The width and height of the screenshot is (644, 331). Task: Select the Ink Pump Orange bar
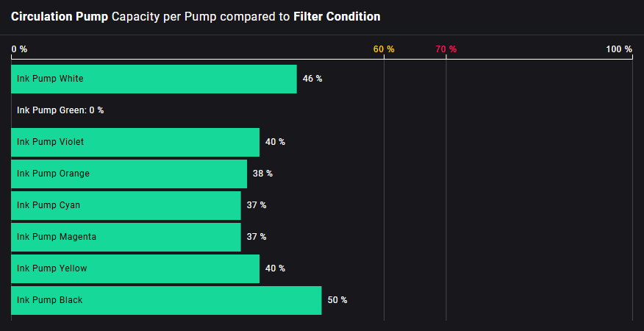click(129, 174)
